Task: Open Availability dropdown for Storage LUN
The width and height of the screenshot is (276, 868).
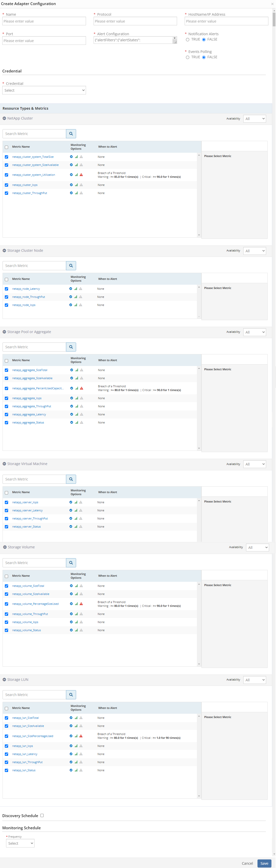Action: [x=255, y=680]
